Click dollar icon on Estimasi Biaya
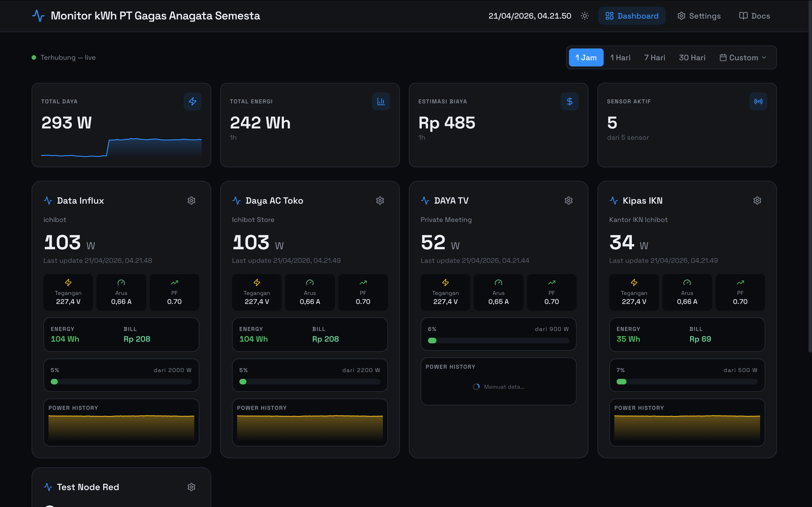 click(x=570, y=101)
